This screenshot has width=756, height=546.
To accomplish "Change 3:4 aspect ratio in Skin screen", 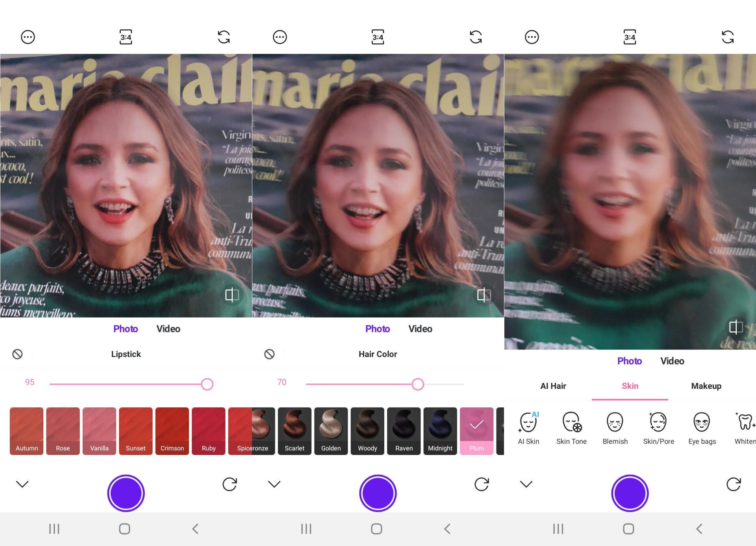I will 630,37.
